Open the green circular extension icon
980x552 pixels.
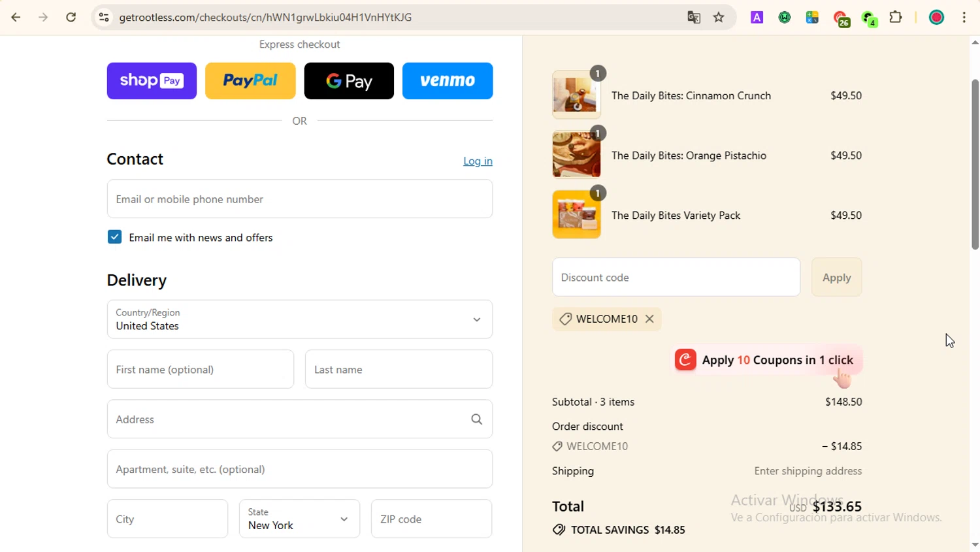pyautogui.click(x=785, y=18)
